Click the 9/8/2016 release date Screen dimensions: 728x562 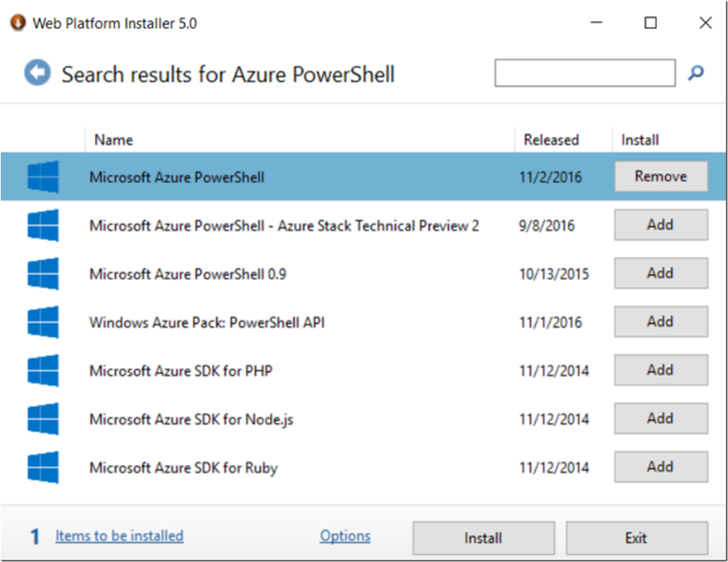pos(547,226)
